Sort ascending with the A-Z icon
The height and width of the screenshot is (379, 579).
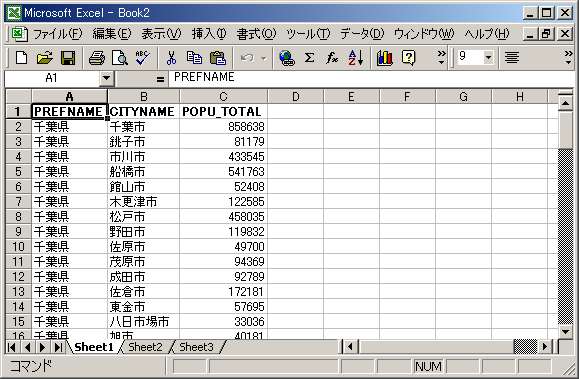[356, 58]
